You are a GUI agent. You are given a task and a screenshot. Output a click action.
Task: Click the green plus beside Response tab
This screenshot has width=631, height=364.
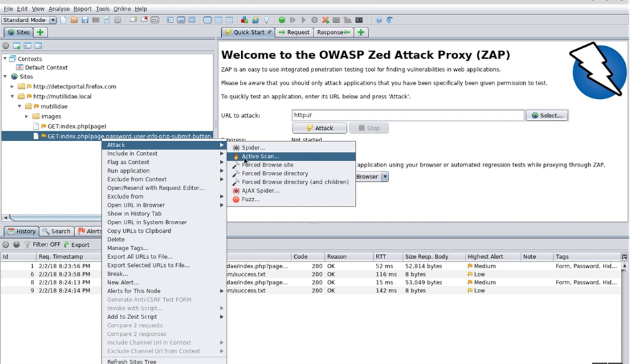point(361,32)
